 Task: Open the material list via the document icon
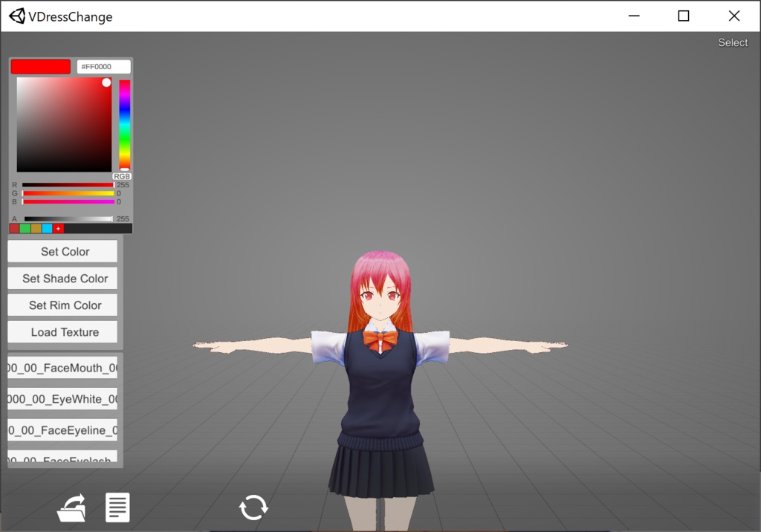[x=117, y=507]
